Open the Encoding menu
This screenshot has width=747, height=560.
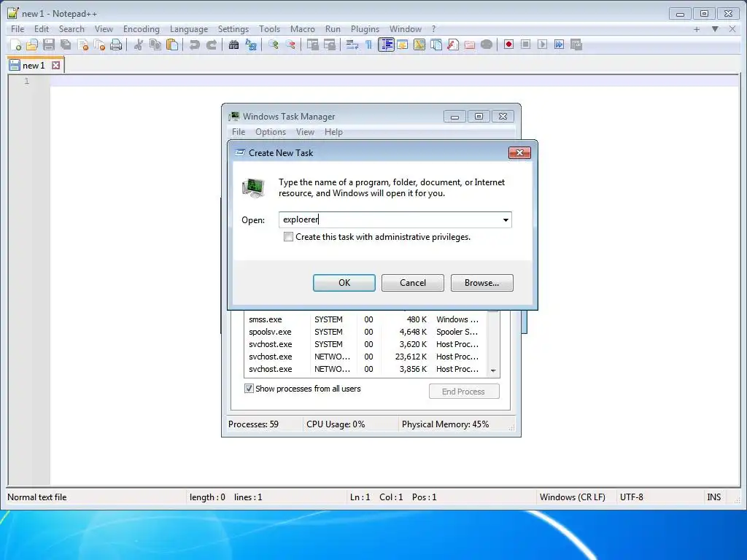click(142, 29)
